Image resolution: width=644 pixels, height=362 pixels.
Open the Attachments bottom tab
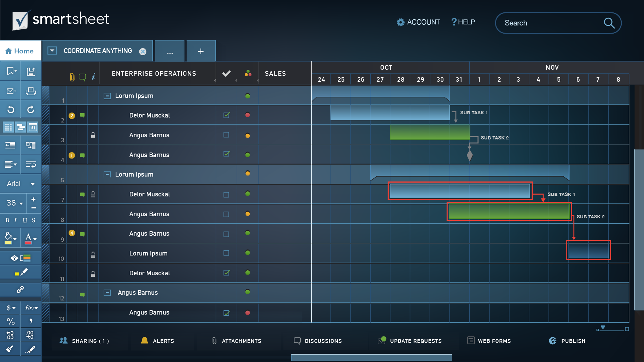[237, 341]
